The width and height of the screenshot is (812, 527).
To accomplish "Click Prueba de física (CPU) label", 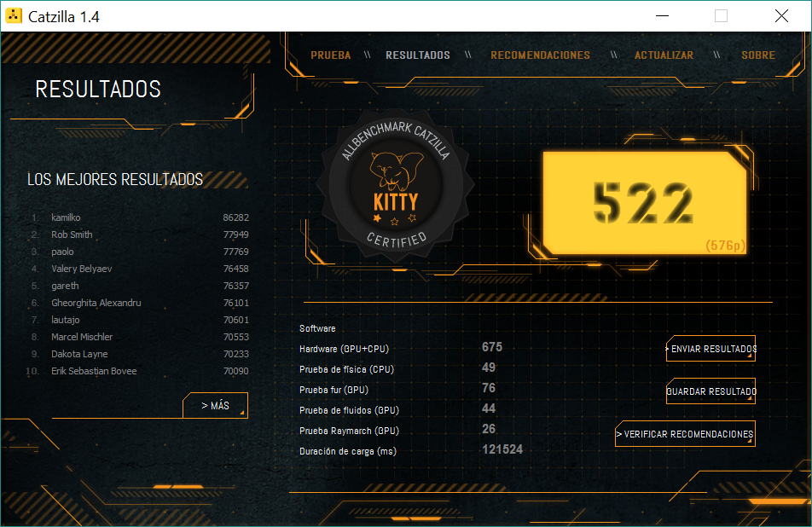I will coord(346,369).
